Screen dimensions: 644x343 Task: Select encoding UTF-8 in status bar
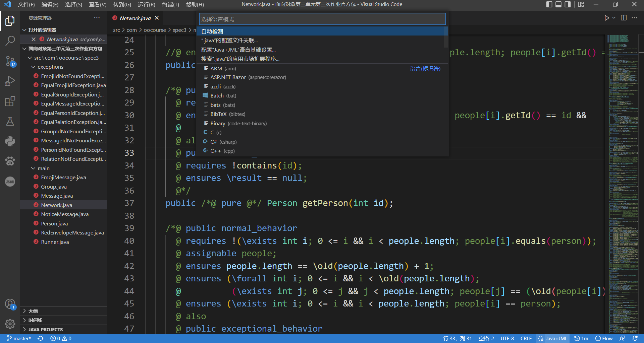point(507,339)
